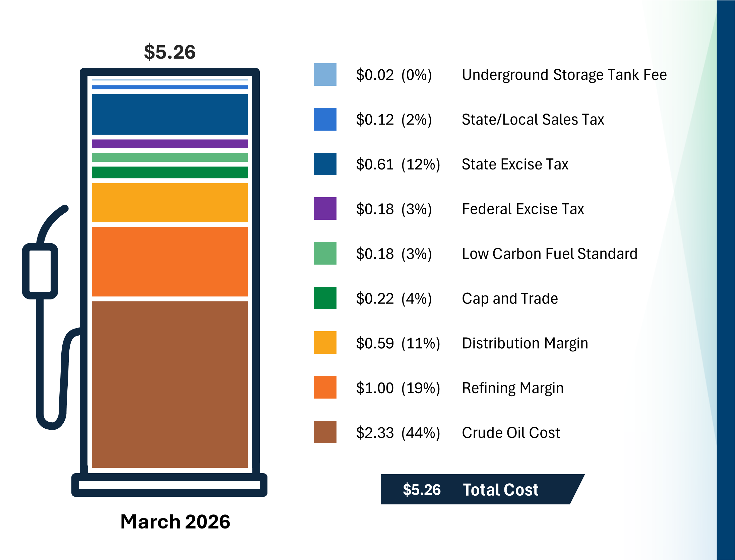The image size is (735, 560).
Task: Click the 'Federal Excise Tax' label
Action: [x=523, y=209]
